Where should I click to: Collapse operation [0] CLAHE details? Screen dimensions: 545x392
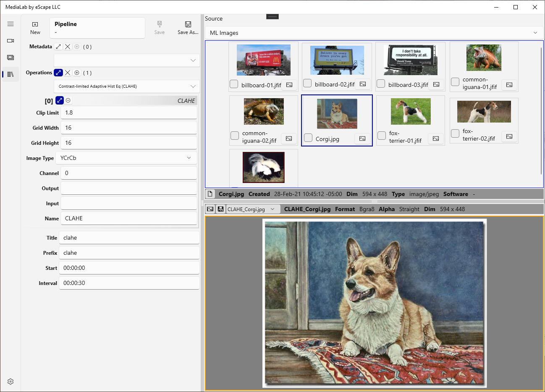(60, 100)
